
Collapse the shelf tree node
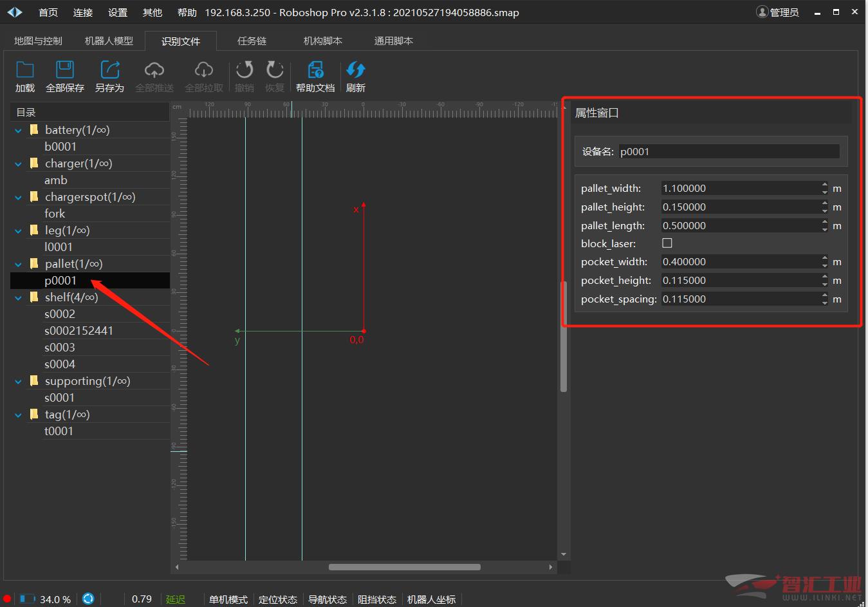[18, 297]
